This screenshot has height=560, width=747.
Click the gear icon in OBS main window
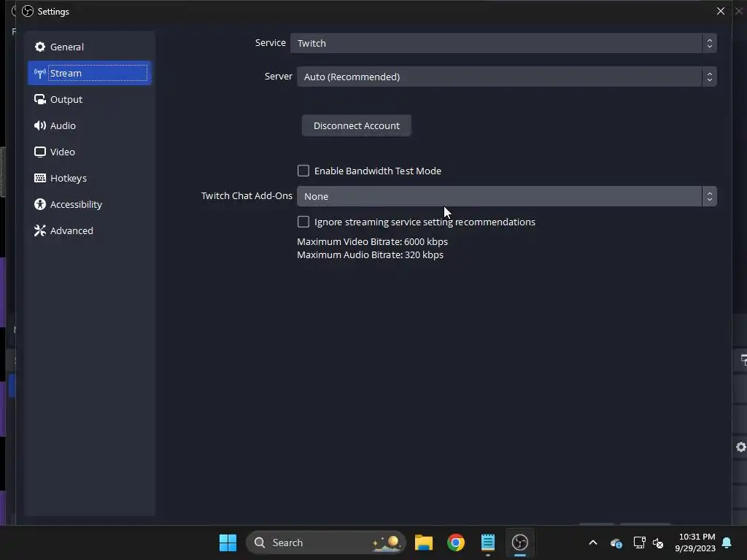click(x=741, y=447)
